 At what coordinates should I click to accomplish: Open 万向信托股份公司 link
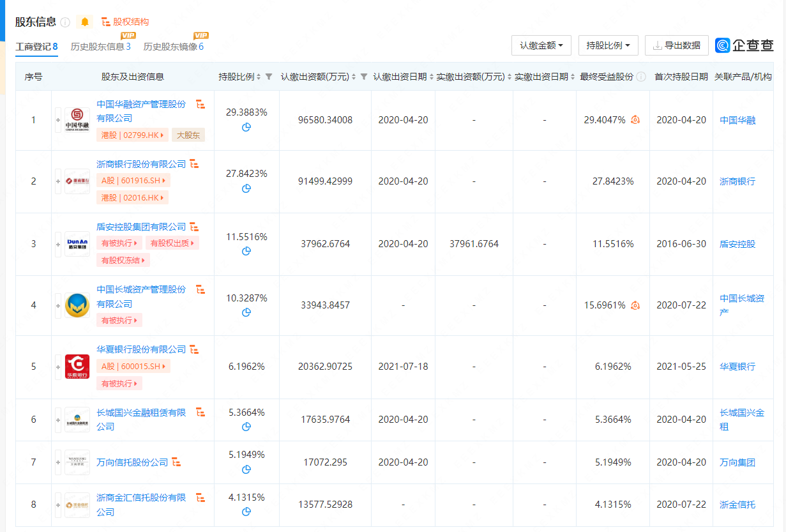point(132,462)
